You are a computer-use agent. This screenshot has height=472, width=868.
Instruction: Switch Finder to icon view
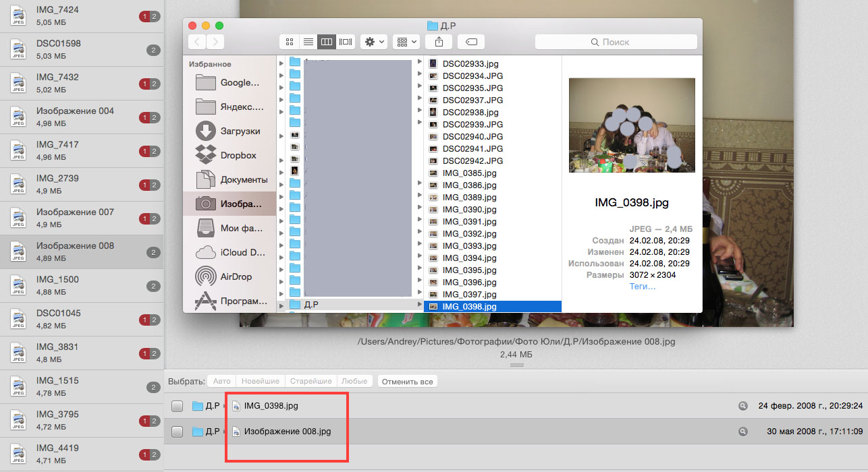click(290, 42)
